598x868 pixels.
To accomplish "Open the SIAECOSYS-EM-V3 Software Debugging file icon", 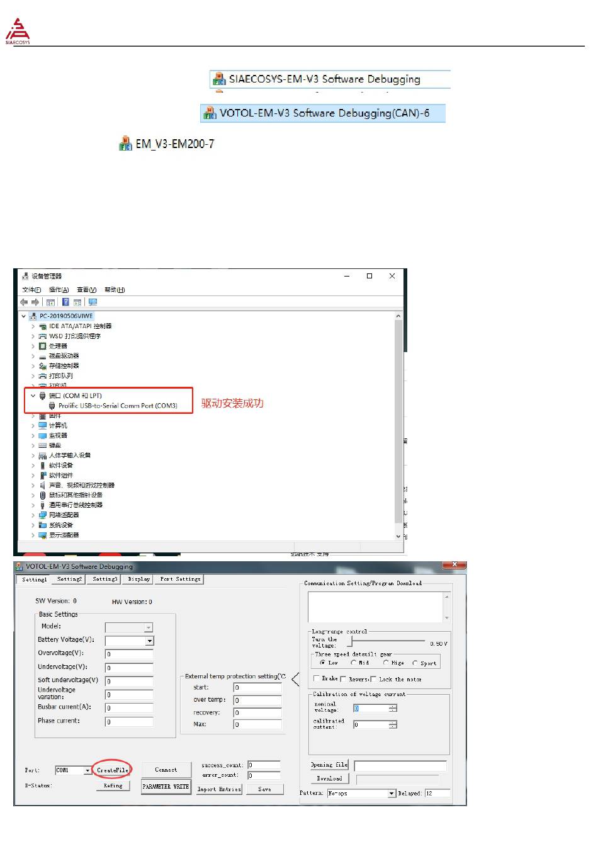I will click(219, 79).
